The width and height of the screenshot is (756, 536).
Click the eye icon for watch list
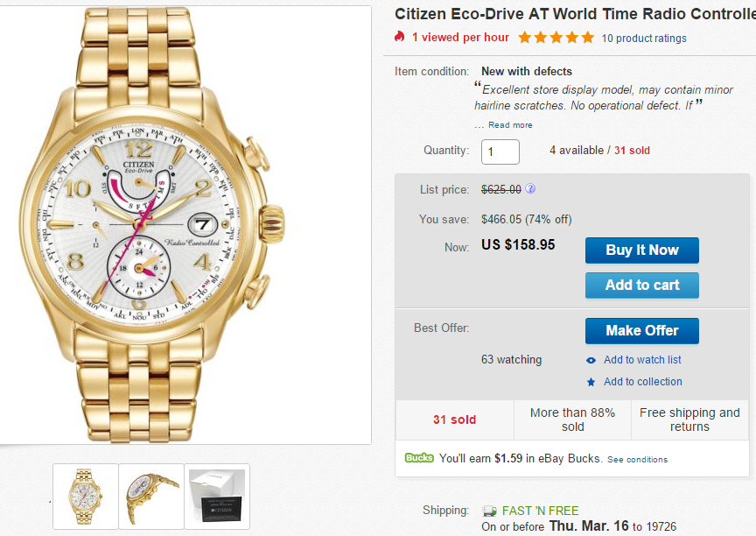[x=591, y=360]
